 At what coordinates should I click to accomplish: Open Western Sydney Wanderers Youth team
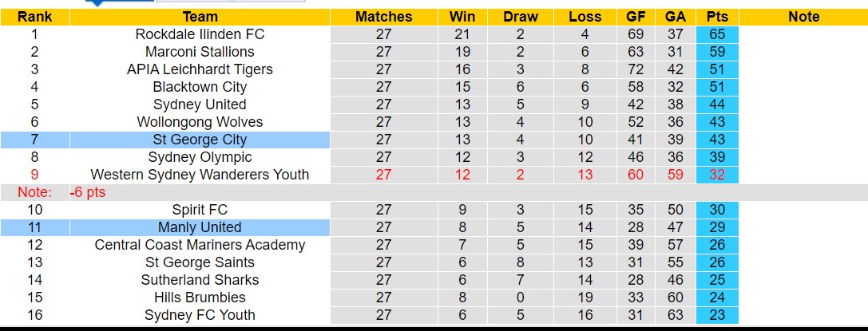[200, 175]
